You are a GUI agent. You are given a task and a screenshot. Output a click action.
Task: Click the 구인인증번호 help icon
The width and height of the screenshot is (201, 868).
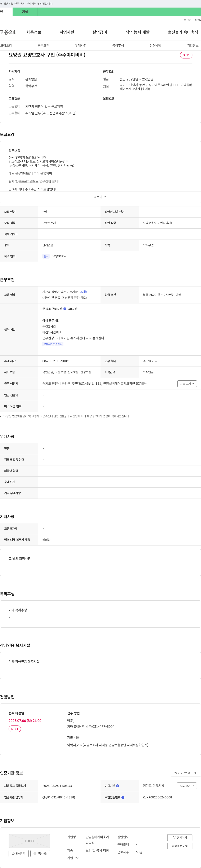(123, 797)
